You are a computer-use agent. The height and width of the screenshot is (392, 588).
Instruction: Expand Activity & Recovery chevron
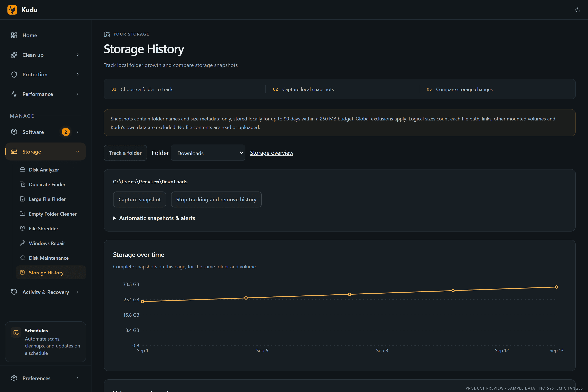pos(78,292)
